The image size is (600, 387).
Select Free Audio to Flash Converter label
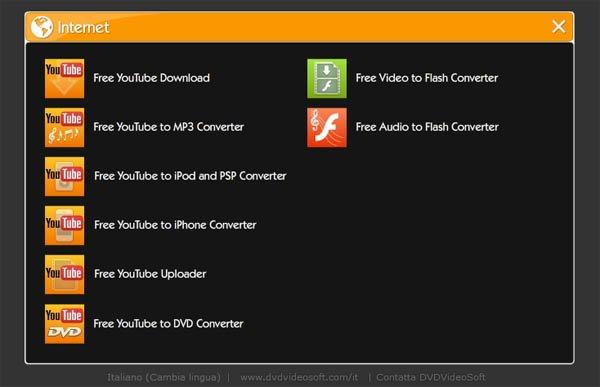[x=427, y=127]
